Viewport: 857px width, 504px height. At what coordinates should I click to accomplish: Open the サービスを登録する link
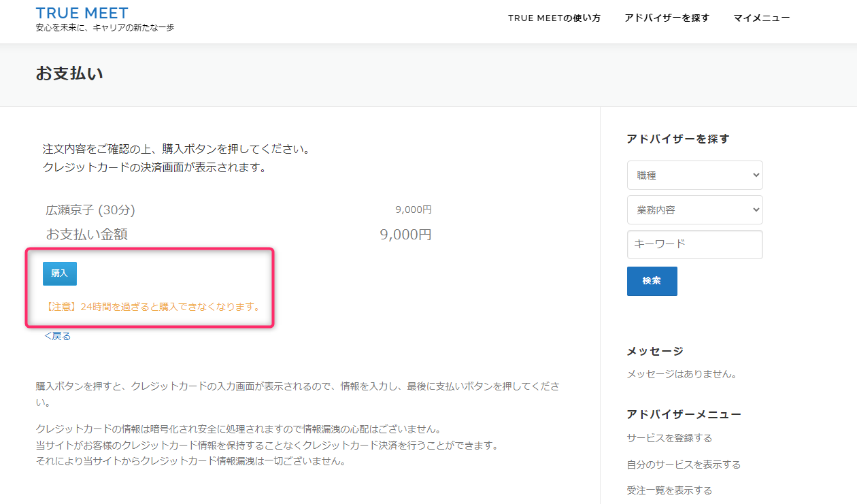coord(669,438)
